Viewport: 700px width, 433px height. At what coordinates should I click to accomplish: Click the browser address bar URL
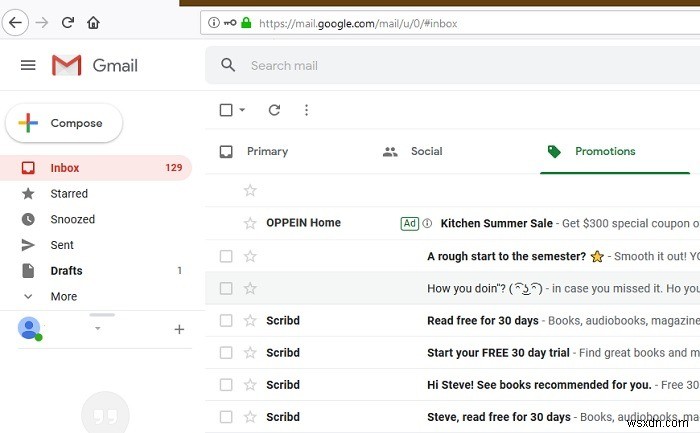tap(358, 23)
